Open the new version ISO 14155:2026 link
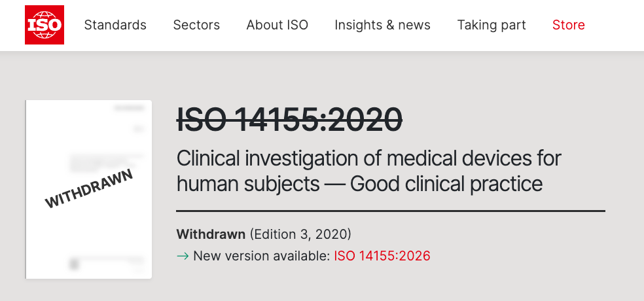 382,256
